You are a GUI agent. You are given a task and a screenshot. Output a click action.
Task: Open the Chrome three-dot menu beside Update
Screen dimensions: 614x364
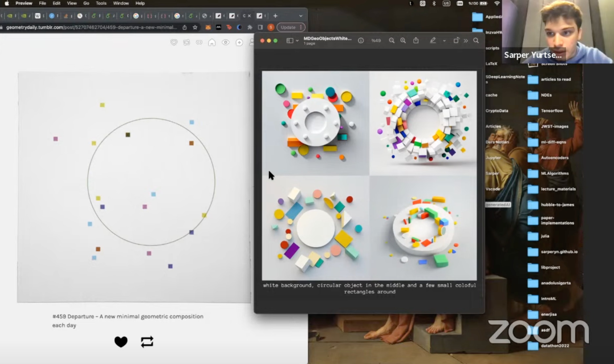click(x=301, y=28)
